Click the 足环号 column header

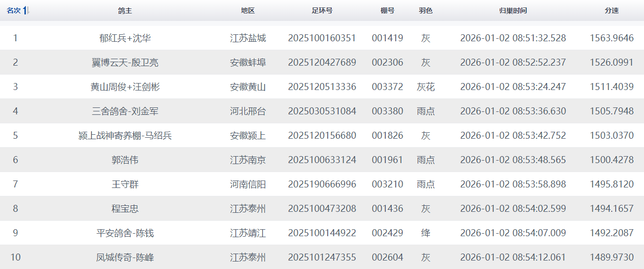coord(322,10)
